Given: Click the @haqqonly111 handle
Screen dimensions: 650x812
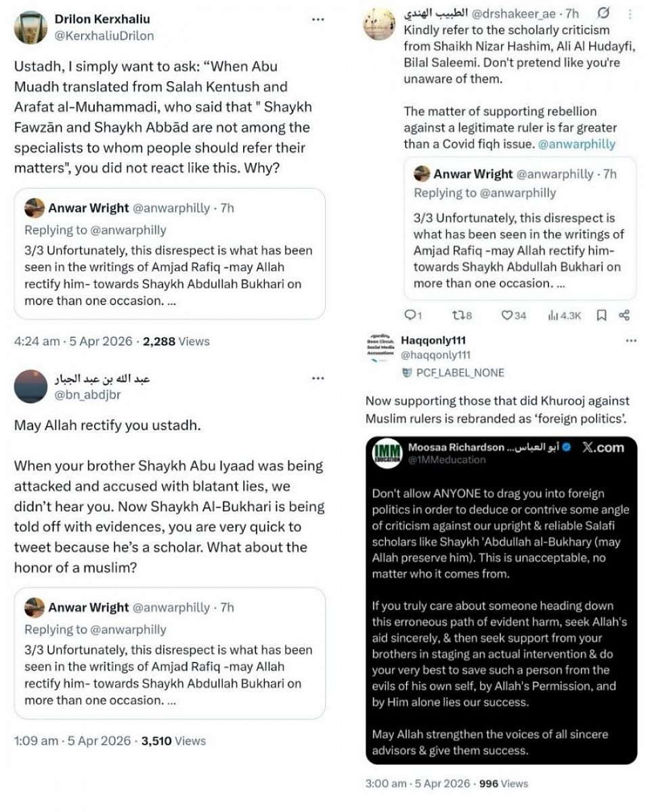Looking at the screenshot, I should [435, 355].
